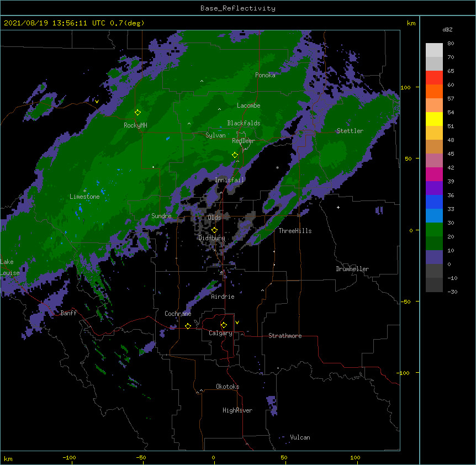476x465 pixels.
Task: Select the yellow diamond marker below RedDeer
Action: tap(235, 155)
